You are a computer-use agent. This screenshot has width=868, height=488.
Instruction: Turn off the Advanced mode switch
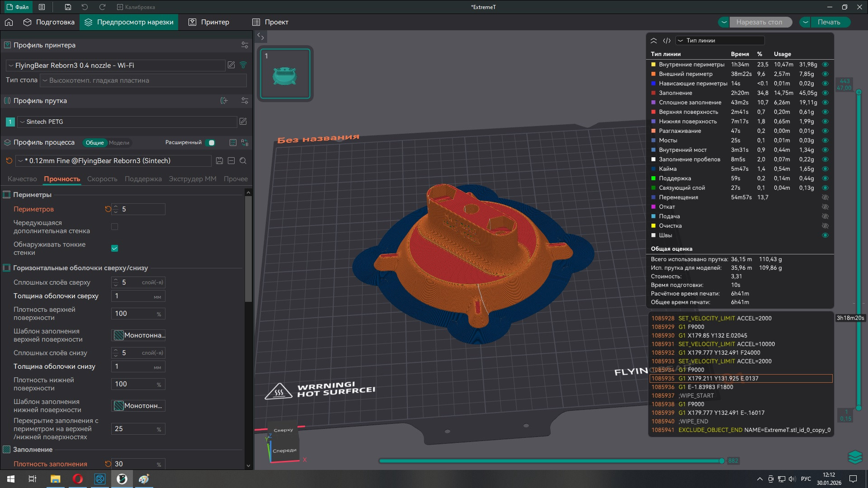point(210,143)
